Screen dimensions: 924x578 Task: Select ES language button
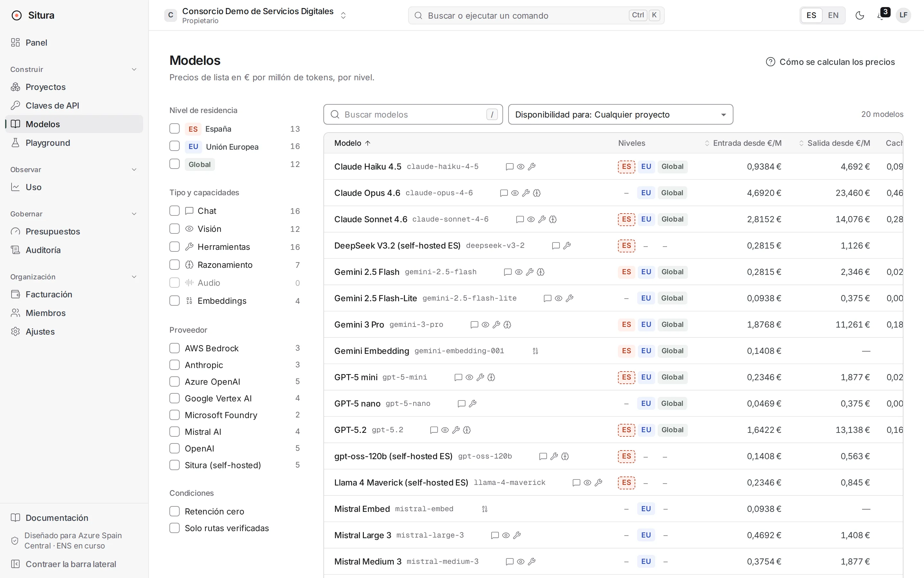pos(811,15)
